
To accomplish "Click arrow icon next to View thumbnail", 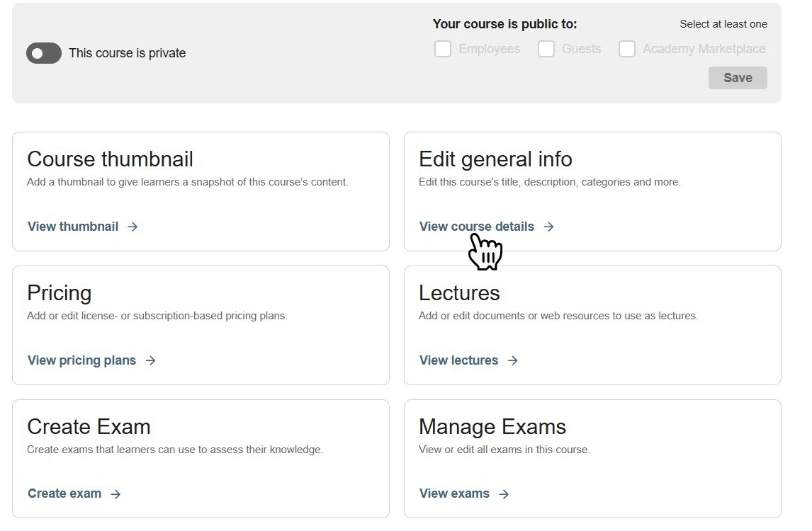I will click(x=132, y=227).
